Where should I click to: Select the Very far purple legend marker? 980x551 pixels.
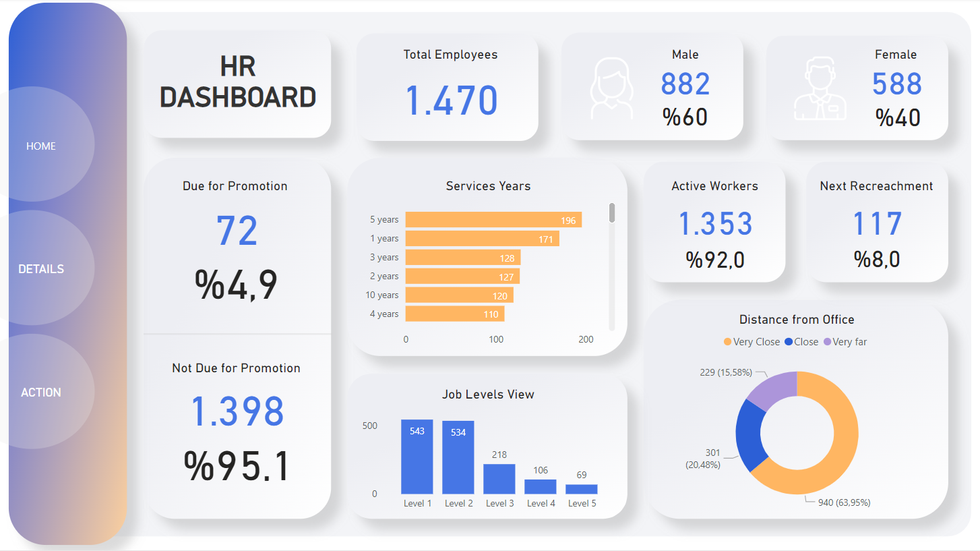click(827, 342)
